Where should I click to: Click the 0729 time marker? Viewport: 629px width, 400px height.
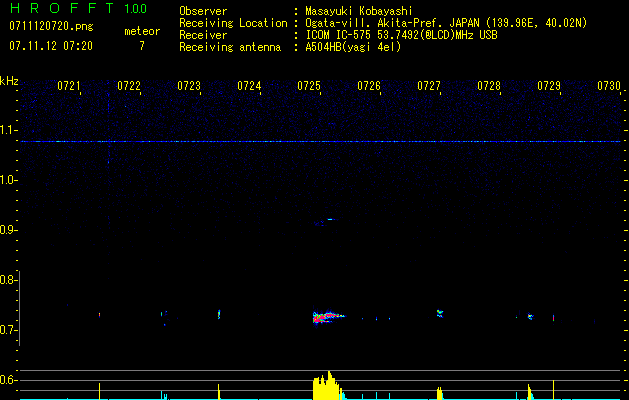(x=549, y=86)
